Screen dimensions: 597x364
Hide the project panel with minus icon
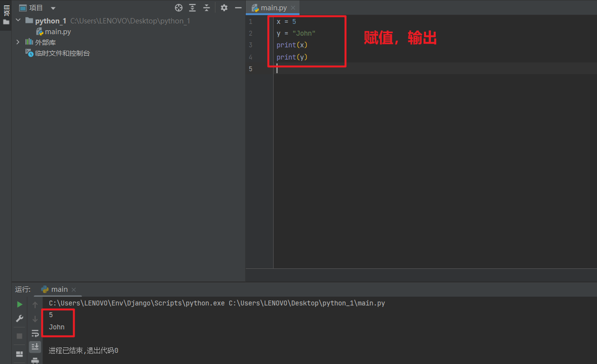pos(238,8)
